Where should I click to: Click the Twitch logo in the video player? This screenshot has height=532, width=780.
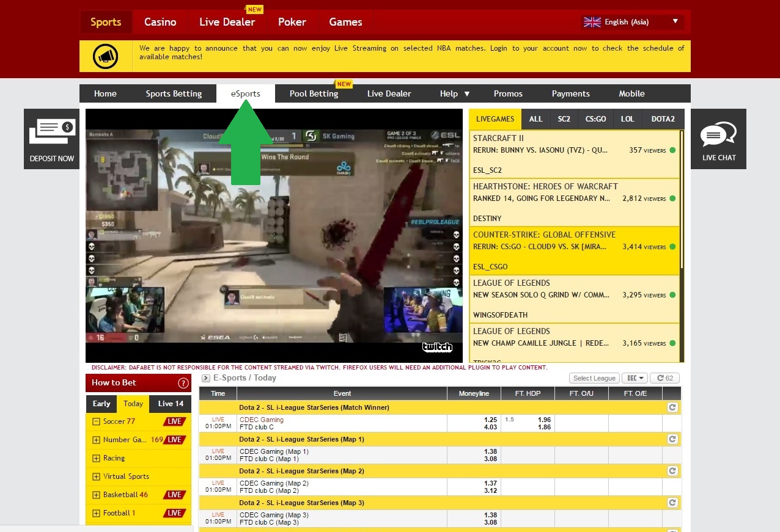pos(436,347)
